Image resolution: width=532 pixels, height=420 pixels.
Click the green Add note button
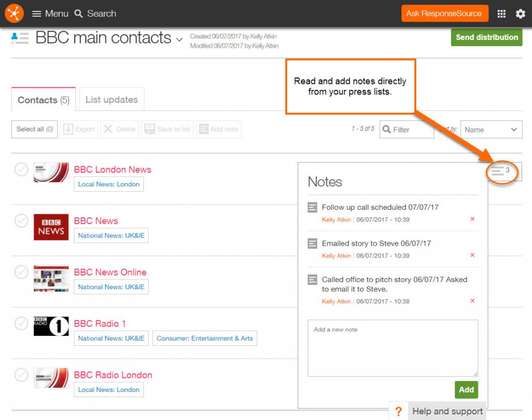point(467,390)
